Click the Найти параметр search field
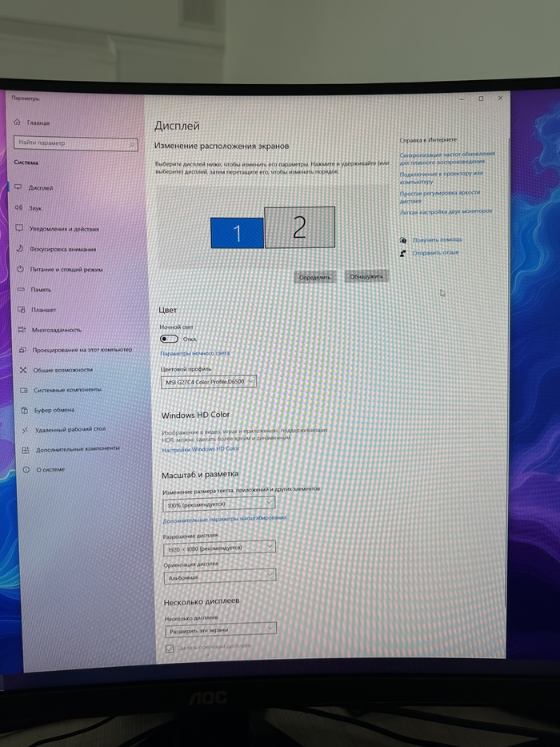 70,143
